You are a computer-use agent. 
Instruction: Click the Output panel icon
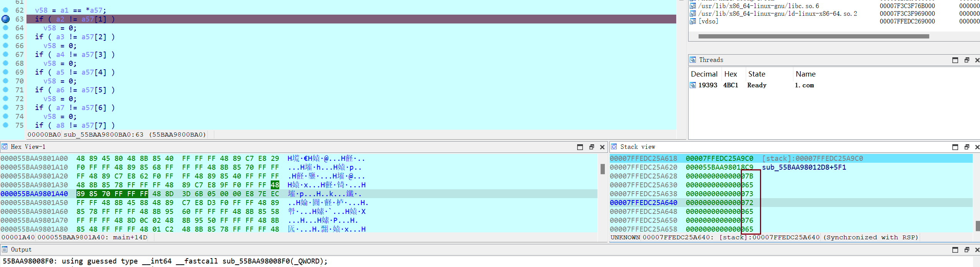[5, 249]
